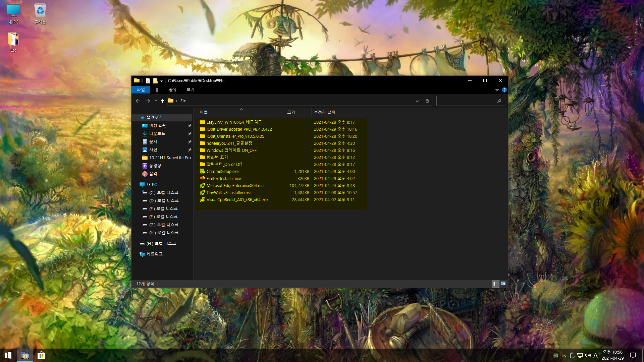Select 음악 in navigation pane
This screenshot has height=362, width=644.
point(153,174)
